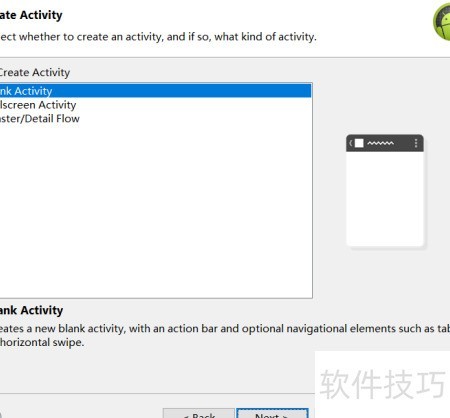Proceed with the Next button
The width and height of the screenshot is (450, 418).
coord(272,413)
